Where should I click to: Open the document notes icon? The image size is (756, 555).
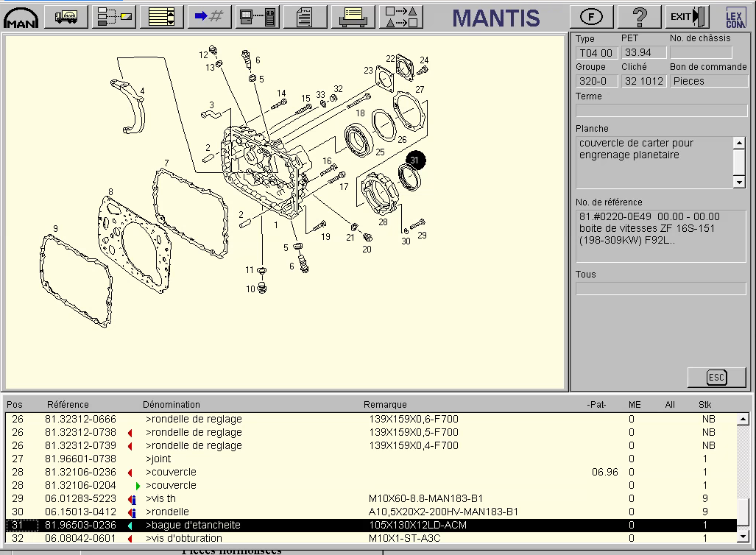305,16
